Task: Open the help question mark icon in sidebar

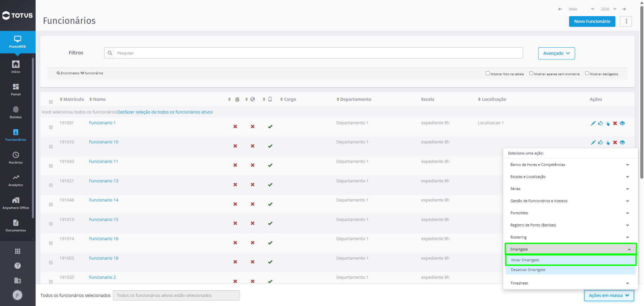Action: 17,266
